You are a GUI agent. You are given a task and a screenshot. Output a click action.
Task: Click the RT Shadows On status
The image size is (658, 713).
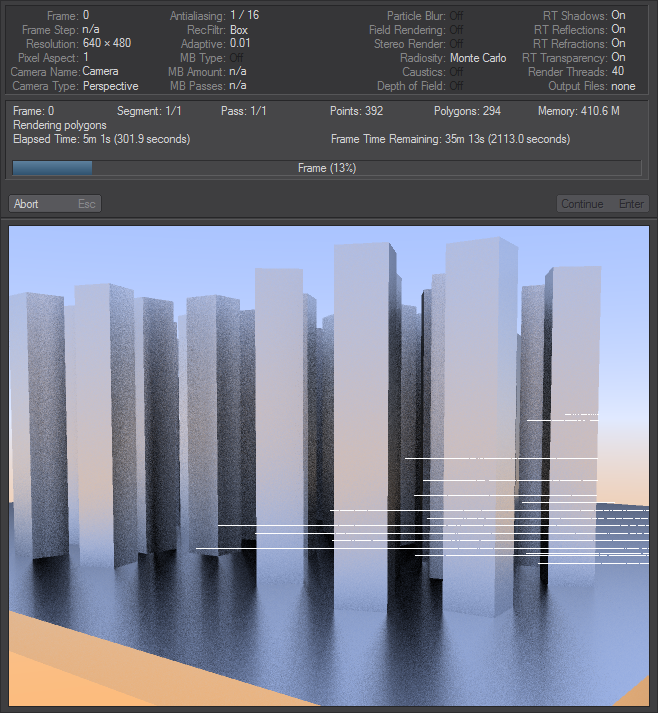618,16
